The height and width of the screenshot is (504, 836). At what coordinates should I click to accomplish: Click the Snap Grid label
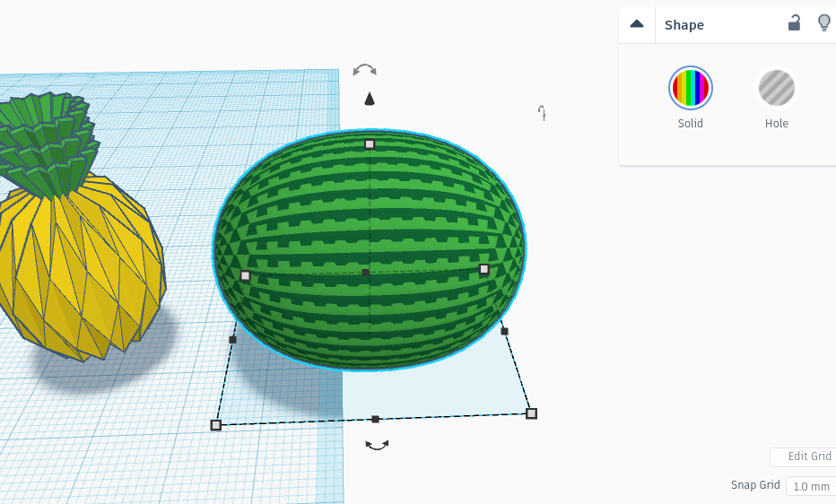755,485
